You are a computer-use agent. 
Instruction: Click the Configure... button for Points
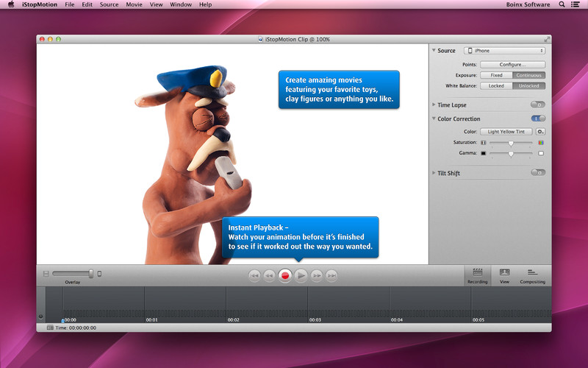512,65
